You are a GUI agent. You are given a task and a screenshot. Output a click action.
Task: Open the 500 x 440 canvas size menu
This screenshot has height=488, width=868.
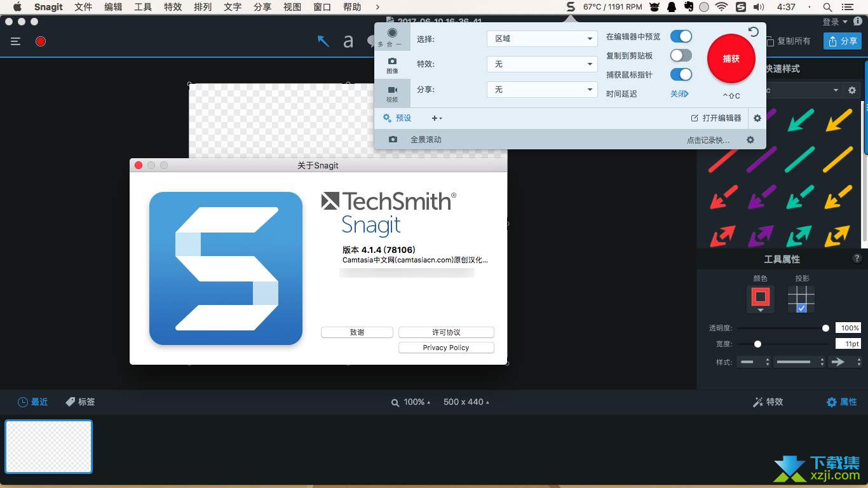coord(467,402)
